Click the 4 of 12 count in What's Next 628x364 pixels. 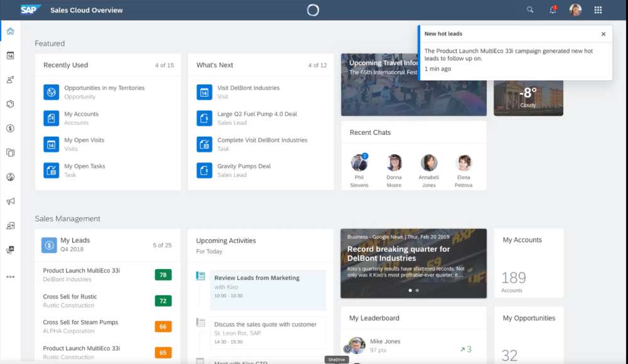317,65
